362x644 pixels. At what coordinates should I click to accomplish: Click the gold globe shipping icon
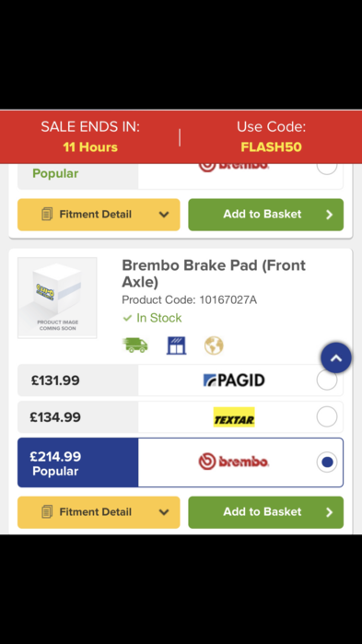click(x=214, y=345)
